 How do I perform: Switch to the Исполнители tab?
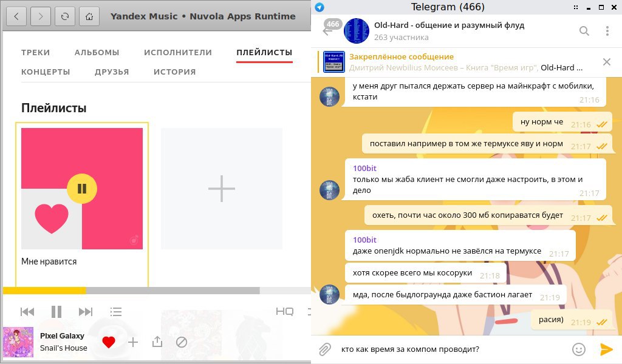178,52
